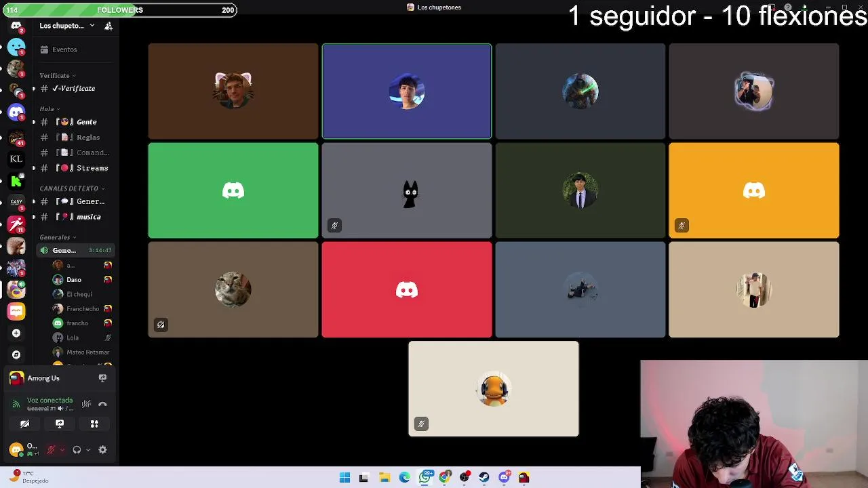Share your screen from voice panel
Viewport: 868px width, 488px height.
click(x=60, y=424)
